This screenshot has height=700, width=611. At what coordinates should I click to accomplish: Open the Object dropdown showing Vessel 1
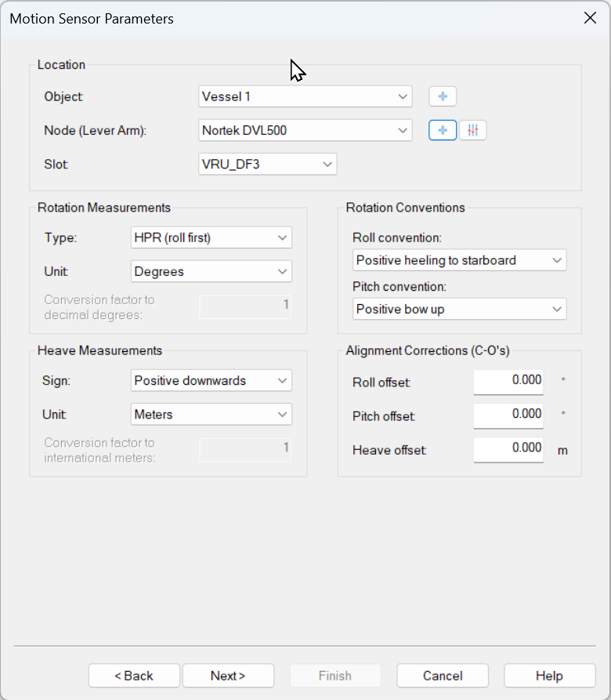(x=305, y=96)
